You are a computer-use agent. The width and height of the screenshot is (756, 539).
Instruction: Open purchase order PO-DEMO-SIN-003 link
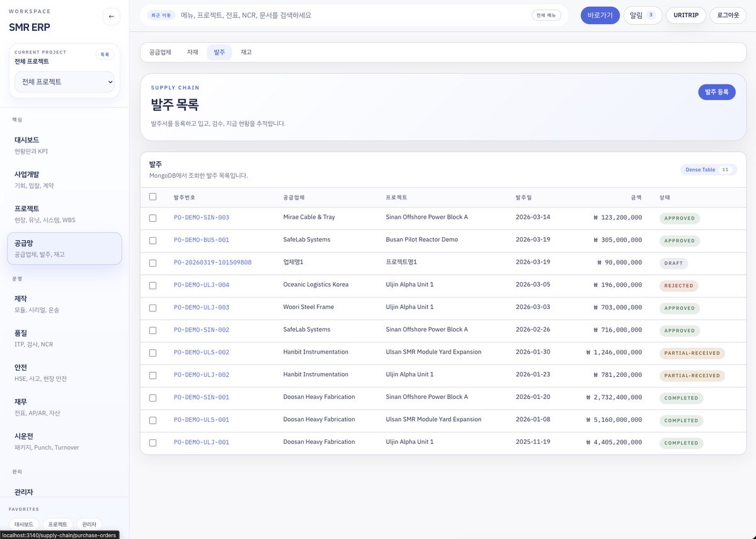[x=202, y=217]
